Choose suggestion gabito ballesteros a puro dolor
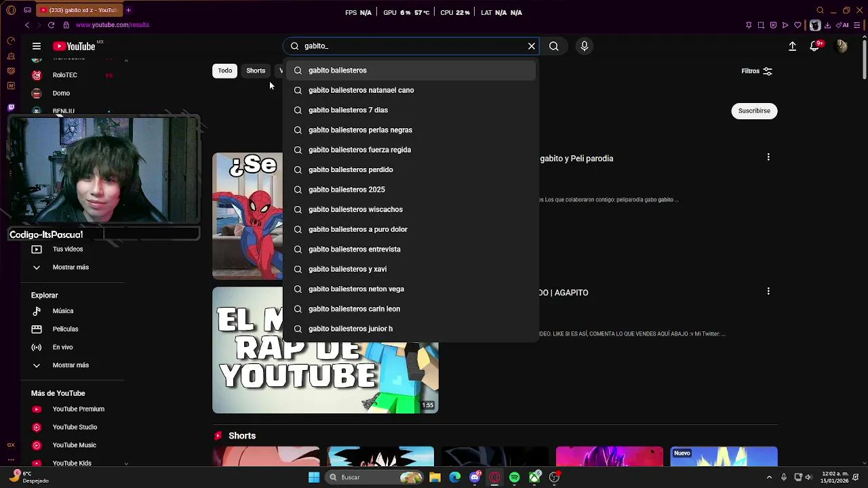The height and width of the screenshot is (488, 868). pos(411,229)
